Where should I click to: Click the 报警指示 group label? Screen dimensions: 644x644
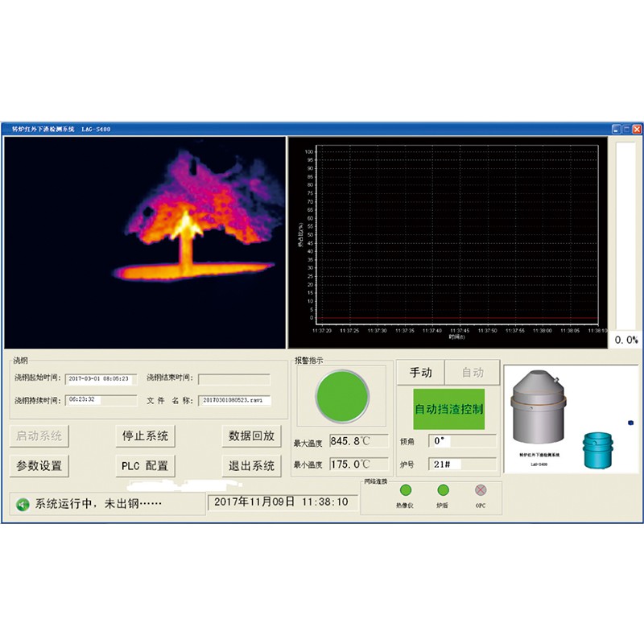(x=309, y=361)
